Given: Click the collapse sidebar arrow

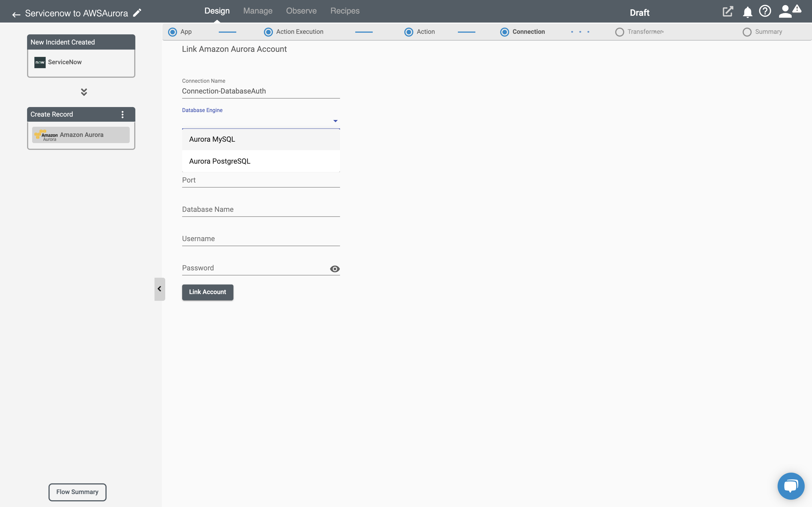Looking at the screenshot, I should click(160, 288).
